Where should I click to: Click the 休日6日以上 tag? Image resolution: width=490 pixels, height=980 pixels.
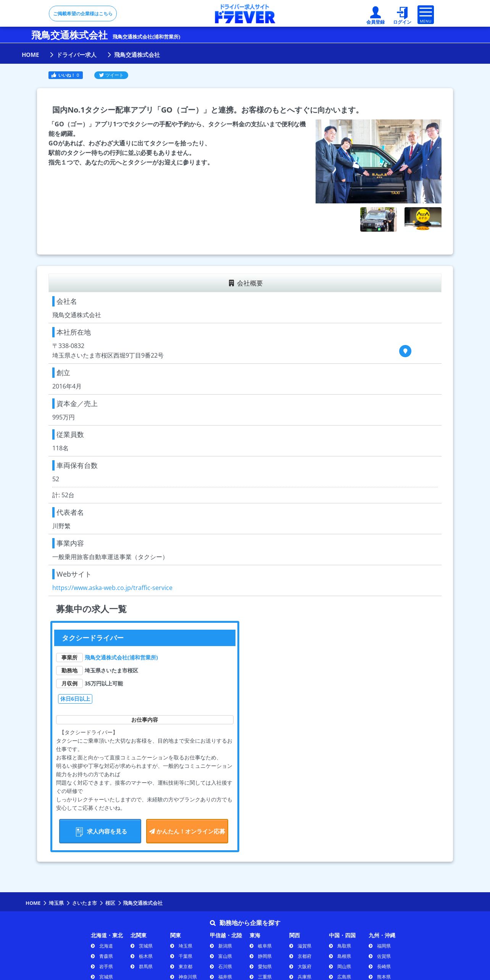click(75, 699)
